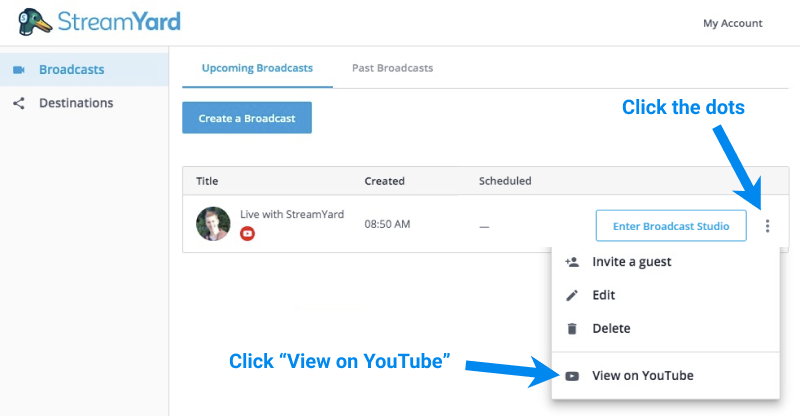Click the broadcast host profile thumbnail
Viewport: 809px width, 416px height.
[213, 224]
